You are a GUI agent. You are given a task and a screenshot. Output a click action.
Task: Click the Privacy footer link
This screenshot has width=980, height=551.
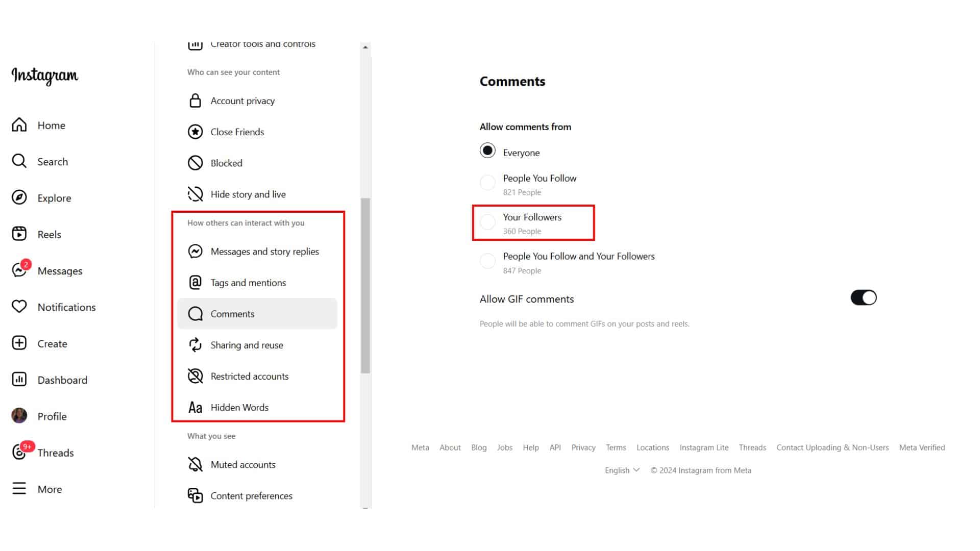583,447
